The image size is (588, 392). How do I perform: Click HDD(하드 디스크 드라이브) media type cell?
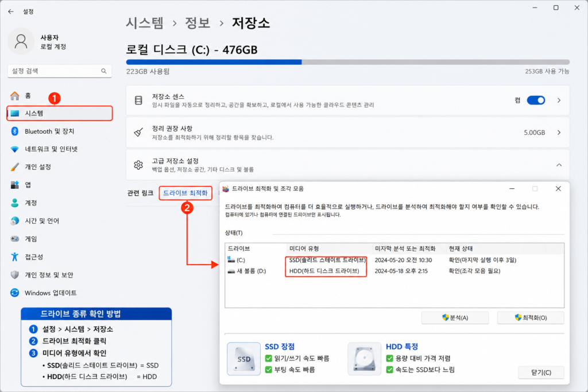point(324,271)
